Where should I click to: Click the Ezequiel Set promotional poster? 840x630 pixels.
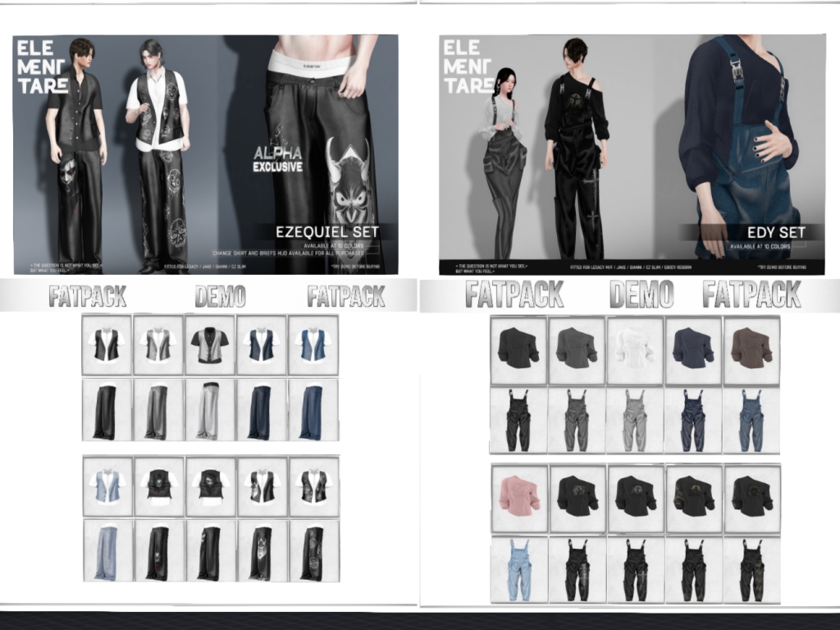click(205, 154)
